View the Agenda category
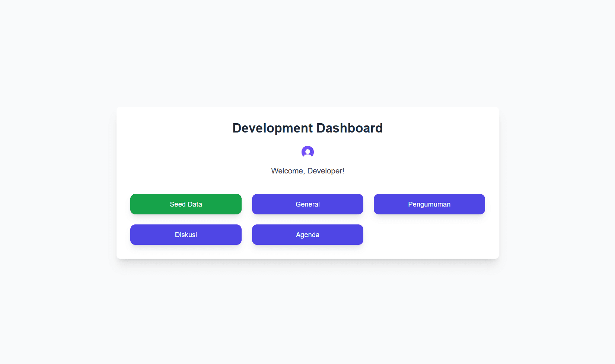The height and width of the screenshot is (364, 615). pyautogui.click(x=307, y=234)
